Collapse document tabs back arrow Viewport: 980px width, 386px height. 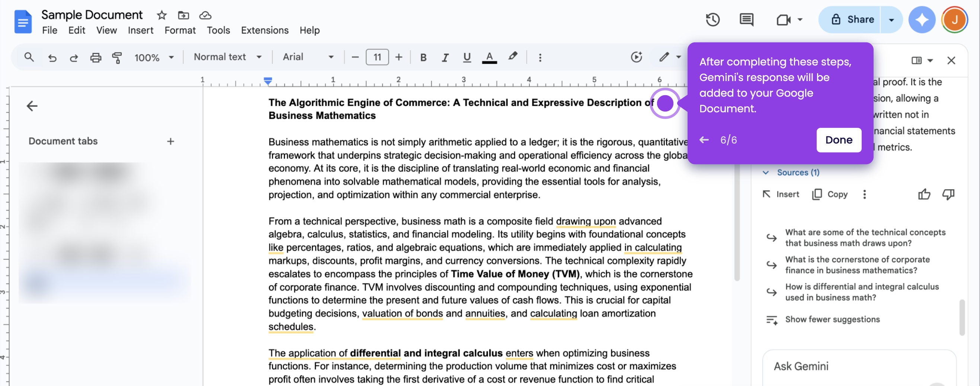pyautogui.click(x=32, y=106)
